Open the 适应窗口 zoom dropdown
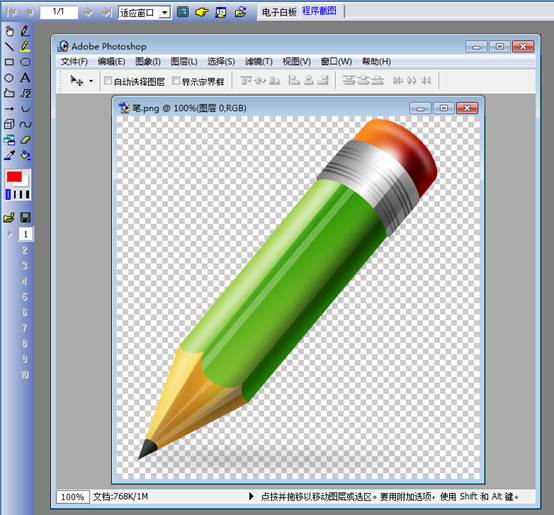This screenshot has height=515, width=554. 145,13
